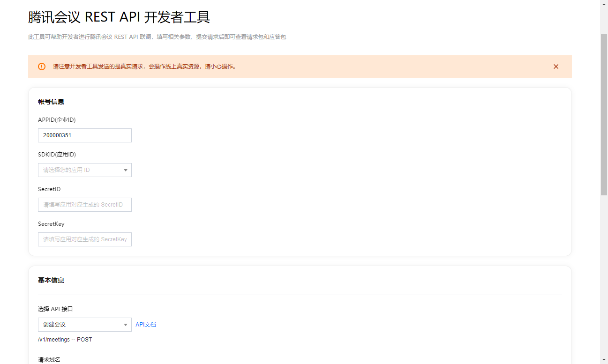The height and width of the screenshot is (364, 608).
Task: Click the SecretID label text
Action: point(49,189)
